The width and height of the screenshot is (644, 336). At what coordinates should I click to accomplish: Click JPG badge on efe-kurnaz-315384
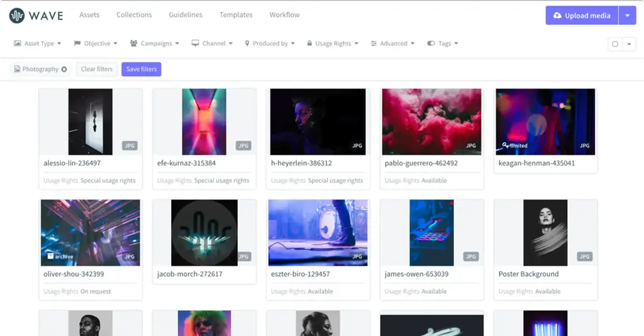pyautogui.click(x=243, y=145)
